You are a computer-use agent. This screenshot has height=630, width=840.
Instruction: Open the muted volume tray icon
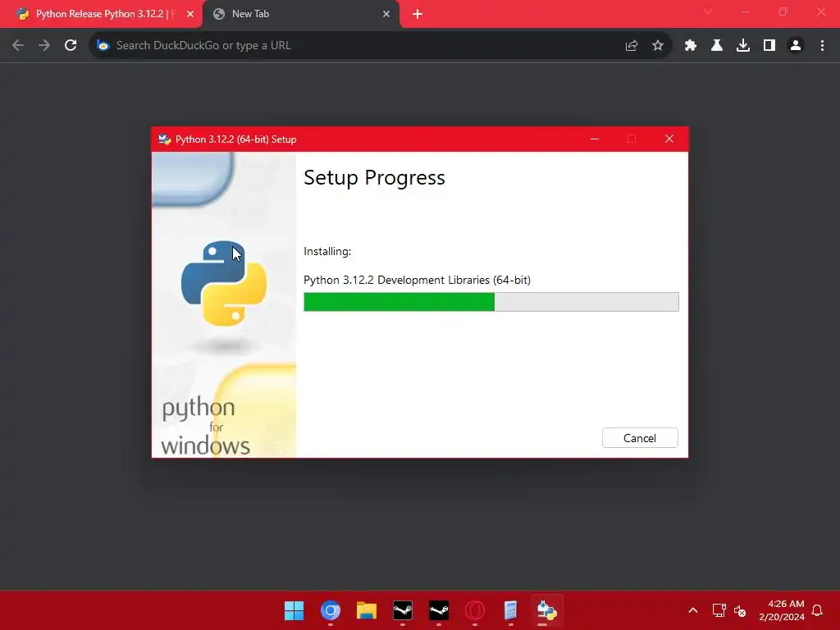(740, 610)
